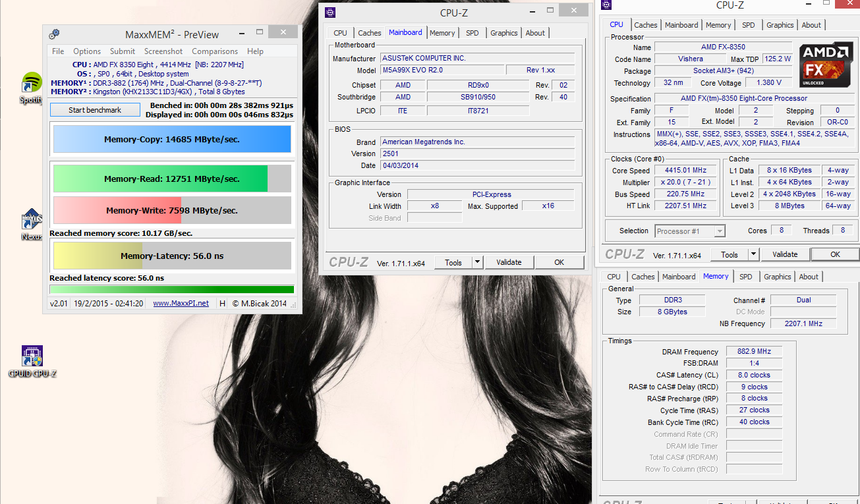
Task: Click CAS# Latency value 8.0 clocks
Action: pyautogui.click(x=755, y=375)
